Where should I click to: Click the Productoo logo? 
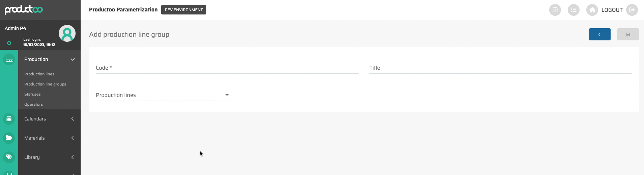pyautogui.click(x=24, y=9)
